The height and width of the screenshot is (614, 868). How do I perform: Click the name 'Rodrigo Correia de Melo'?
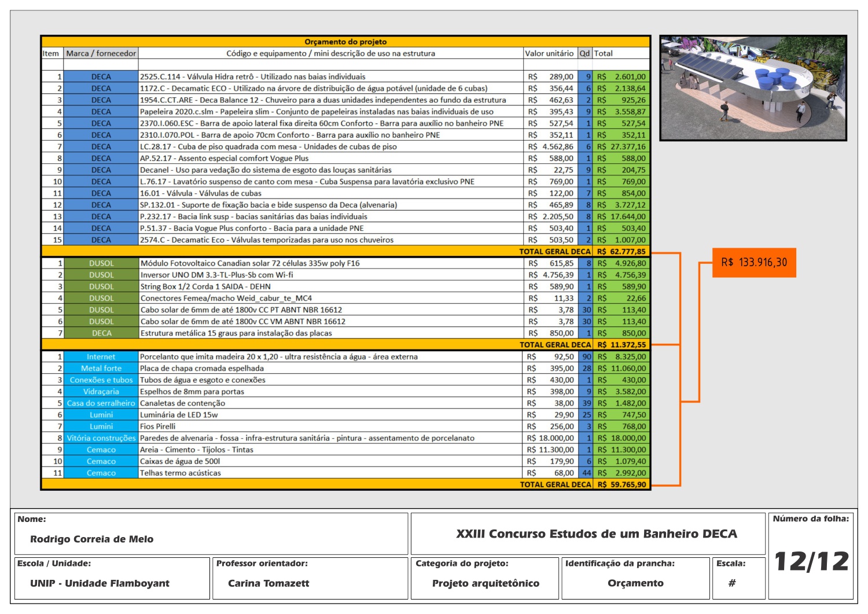click(92, 539)
